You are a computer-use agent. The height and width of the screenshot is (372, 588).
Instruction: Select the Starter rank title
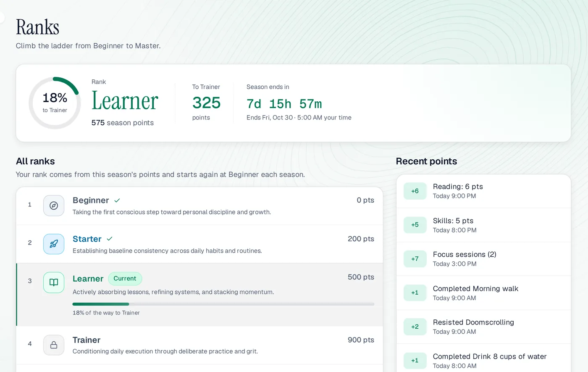coord(87,239)
